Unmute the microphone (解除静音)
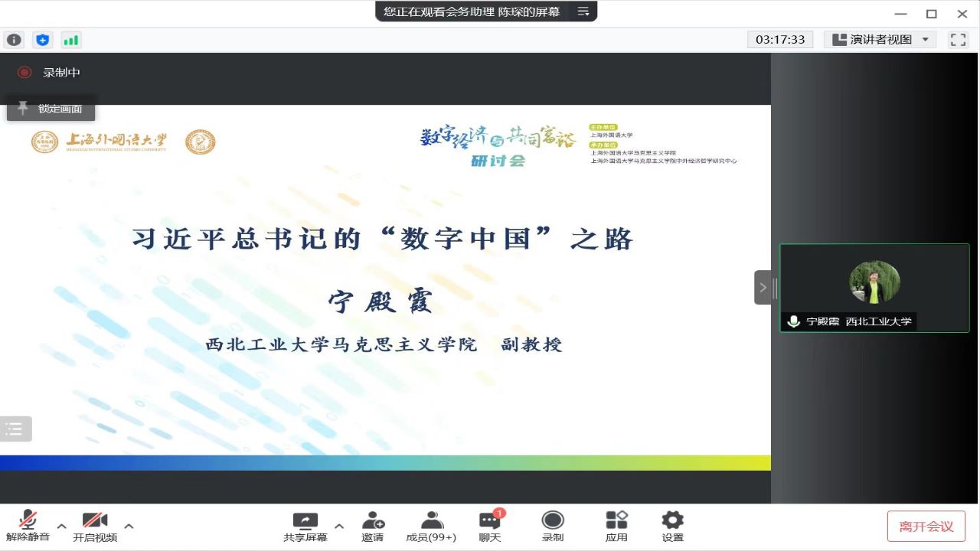 [28, 527]
